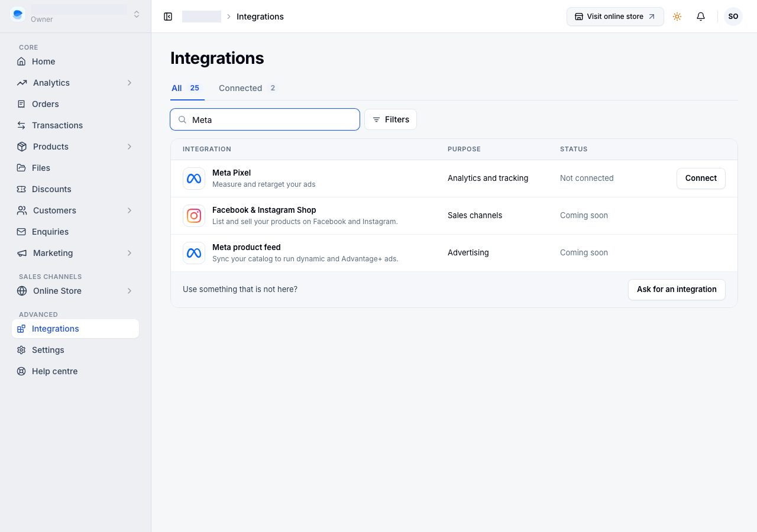The width and height of the screenshot is (757, 532).
Task: Connect the Meta Pixel integration
Action: pos(701,179)
